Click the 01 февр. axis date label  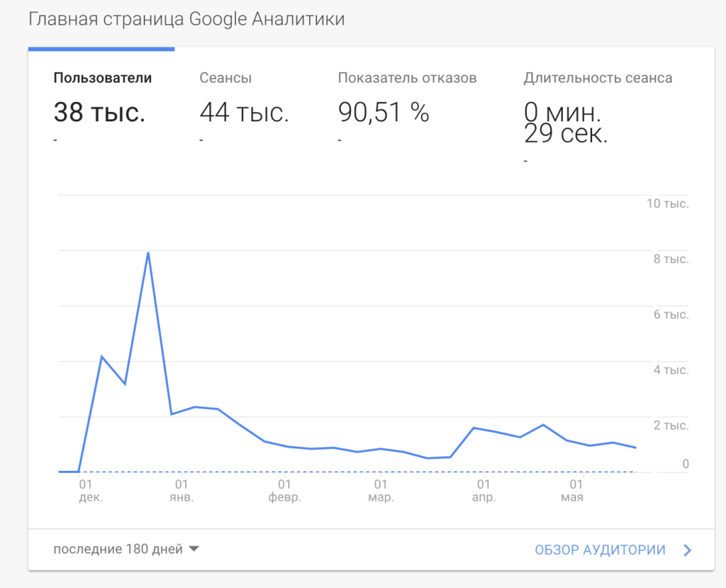284,491
